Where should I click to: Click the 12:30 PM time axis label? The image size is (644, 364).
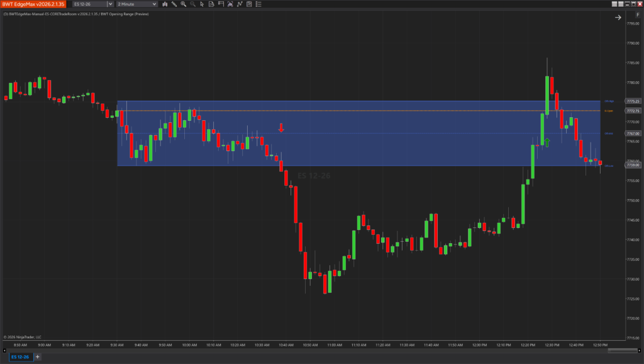552,345
